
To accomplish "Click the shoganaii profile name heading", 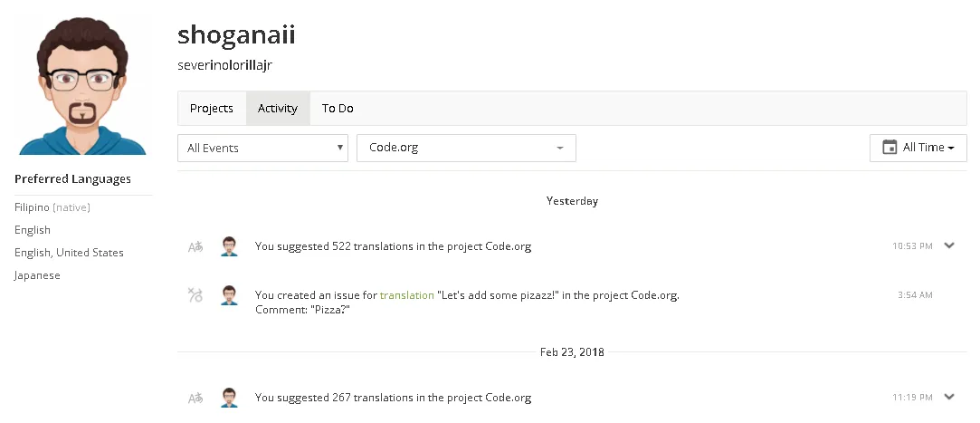I will pos(236,35).
